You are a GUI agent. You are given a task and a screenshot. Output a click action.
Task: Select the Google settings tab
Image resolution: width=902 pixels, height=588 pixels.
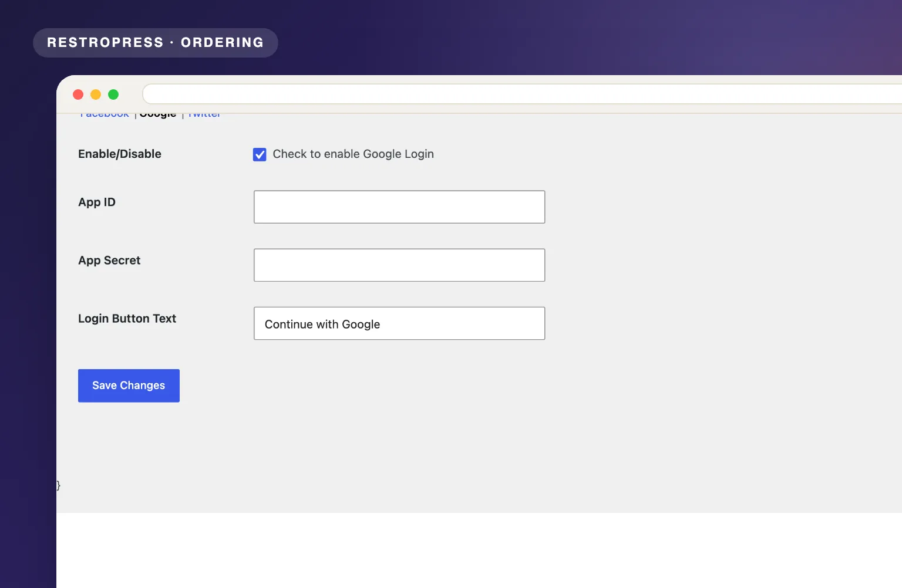coord(158,115)
